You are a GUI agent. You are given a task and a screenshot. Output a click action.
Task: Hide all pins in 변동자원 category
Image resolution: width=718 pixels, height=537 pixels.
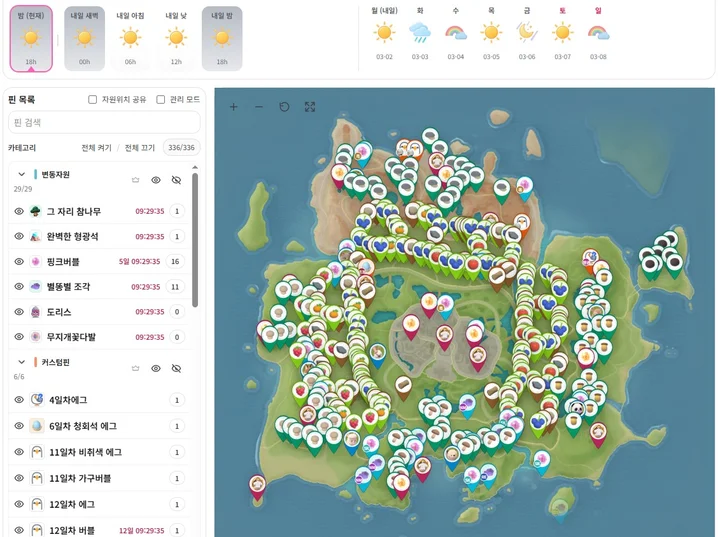tap(177, 180)
